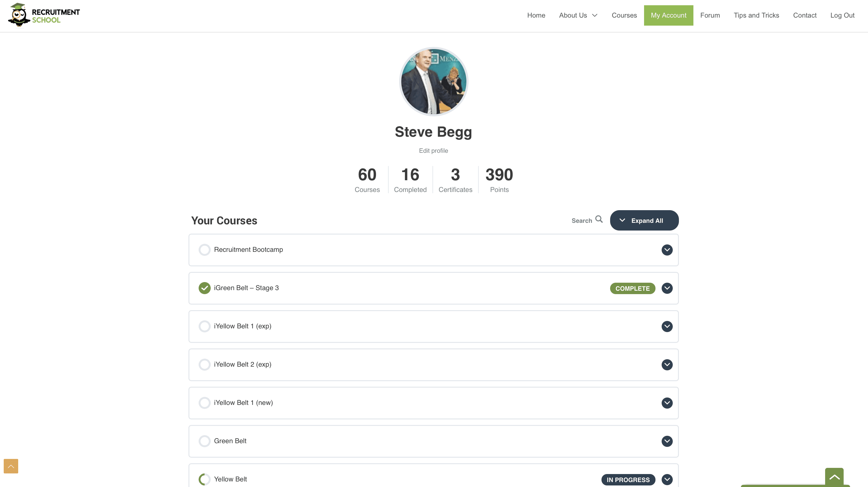
Task: Click the Green Belt status circle
Action: click(x=204, y=441)
